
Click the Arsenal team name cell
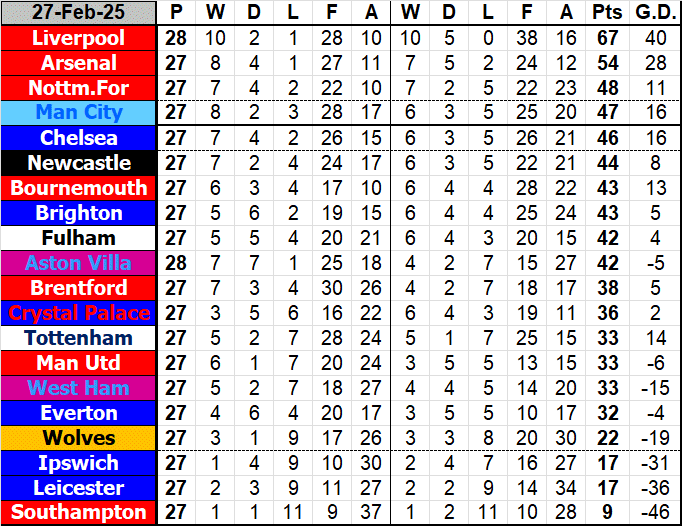click(x=79, y=63)
